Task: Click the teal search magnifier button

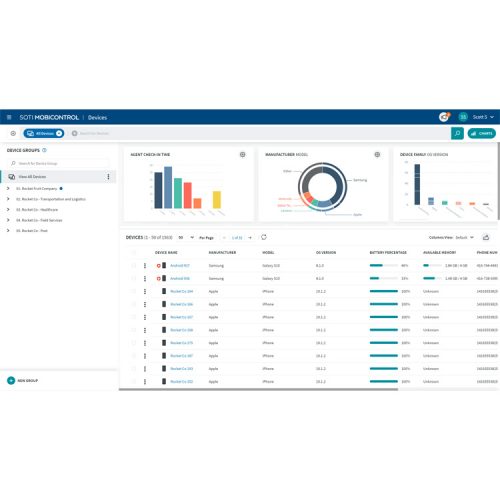Action: 457,133
